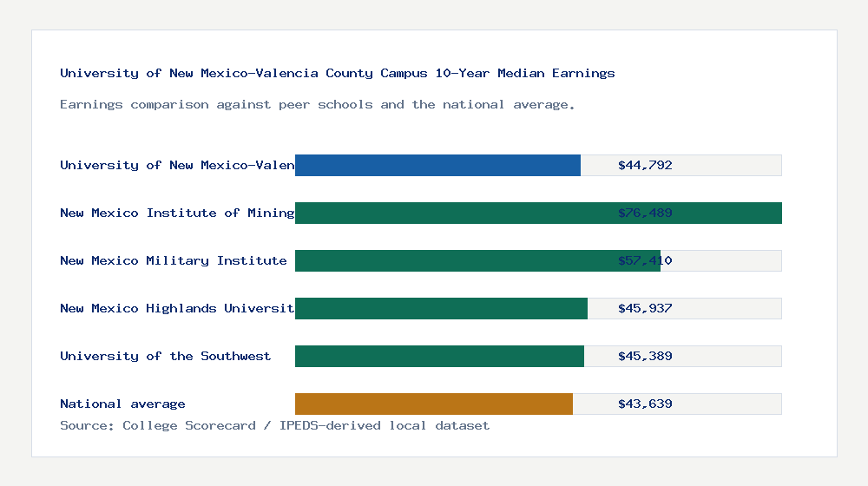Click the $45,937 value
868x486 pixels.
tap(645, 308)
